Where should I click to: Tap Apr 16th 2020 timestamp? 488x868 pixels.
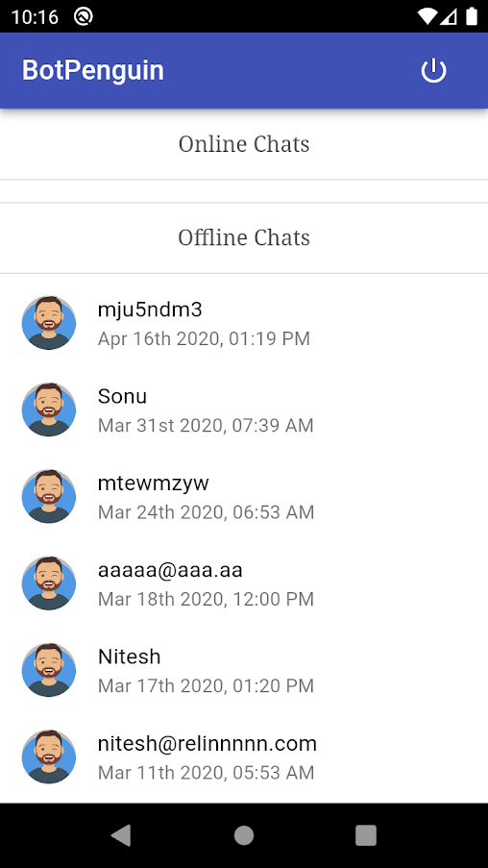[x=205, y=338]
